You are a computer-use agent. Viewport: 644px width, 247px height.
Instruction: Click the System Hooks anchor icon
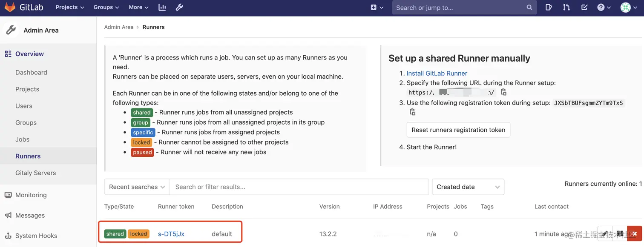[x=8, y=236]
